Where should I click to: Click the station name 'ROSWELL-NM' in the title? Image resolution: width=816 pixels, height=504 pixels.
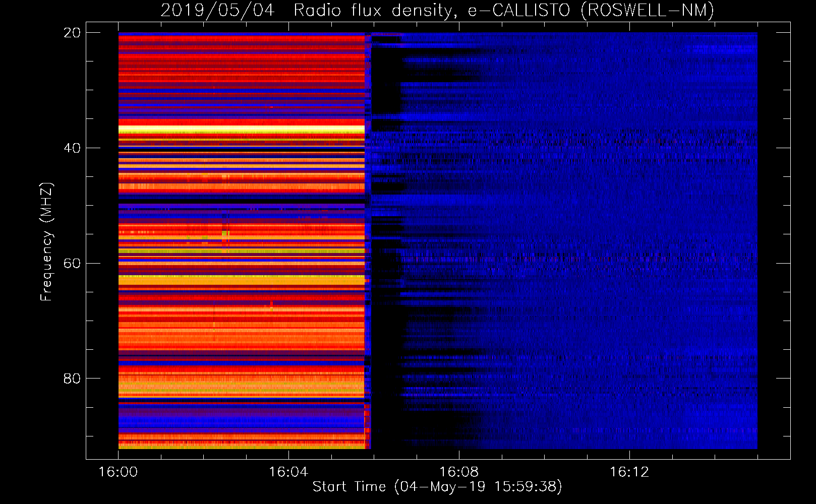[x=647, y=11]
